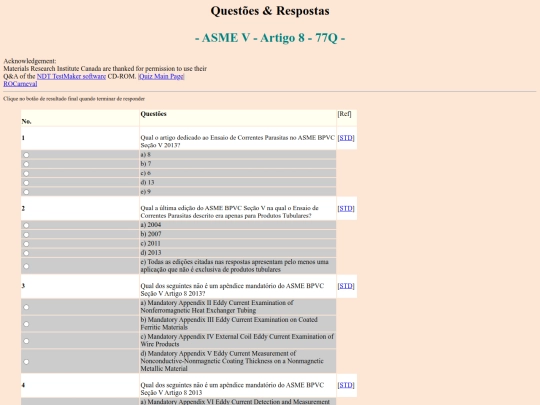Select answer d) 13 for question 1

(26, 183)
